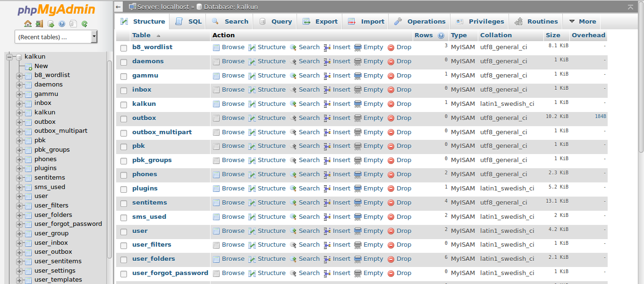
Task: Switch to the Export tab
Action: 320,21
